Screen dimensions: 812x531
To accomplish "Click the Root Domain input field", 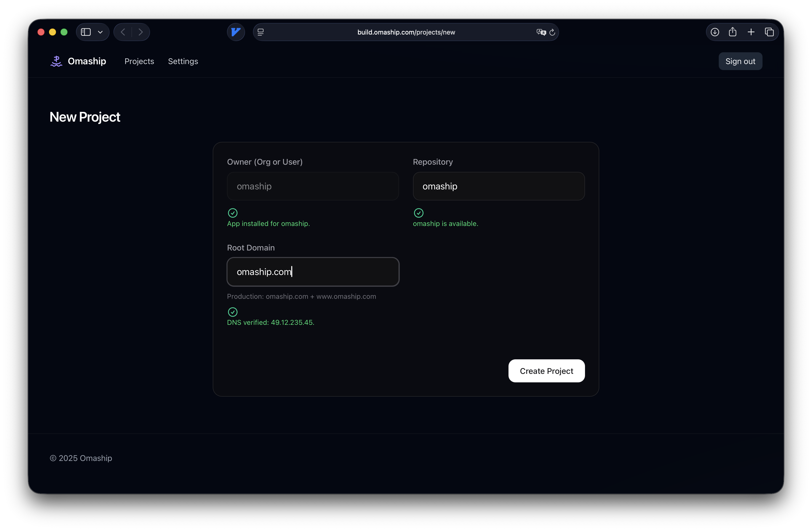I will coord(312,272).
